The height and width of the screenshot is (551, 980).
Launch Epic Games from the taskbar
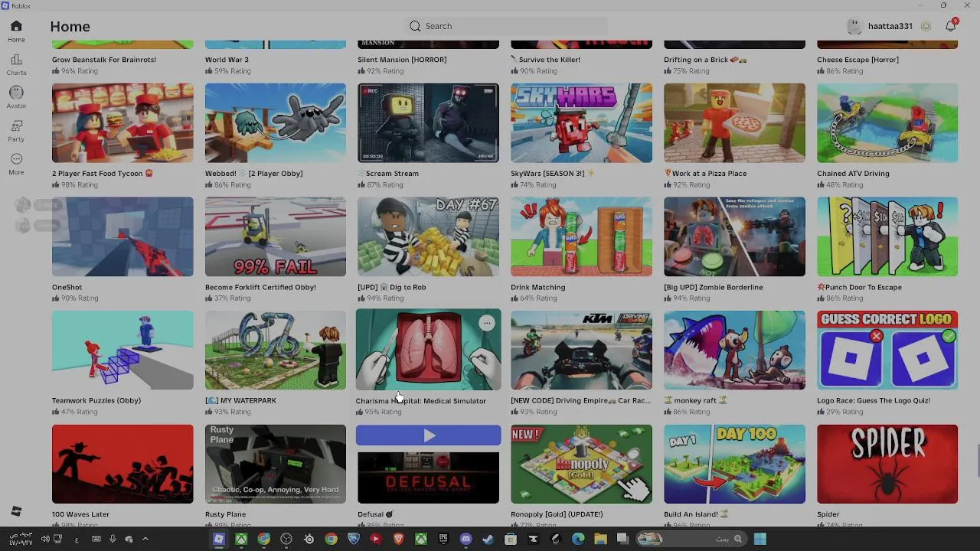pos(443,539)
